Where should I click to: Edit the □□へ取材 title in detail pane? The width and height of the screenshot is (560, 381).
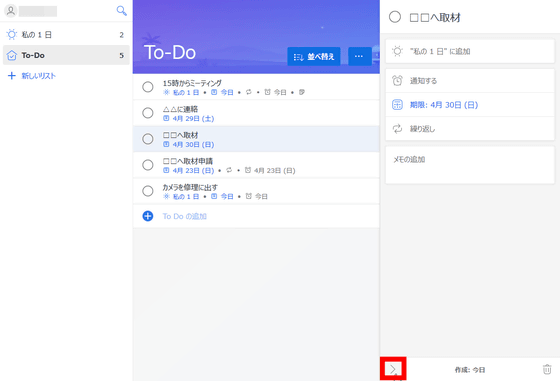coord(435,17)
